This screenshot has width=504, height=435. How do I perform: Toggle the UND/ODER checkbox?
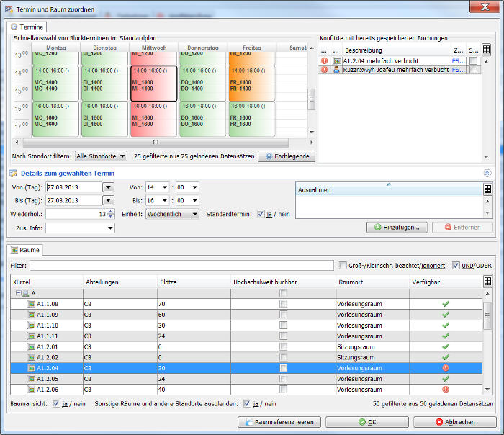point(456,265)
